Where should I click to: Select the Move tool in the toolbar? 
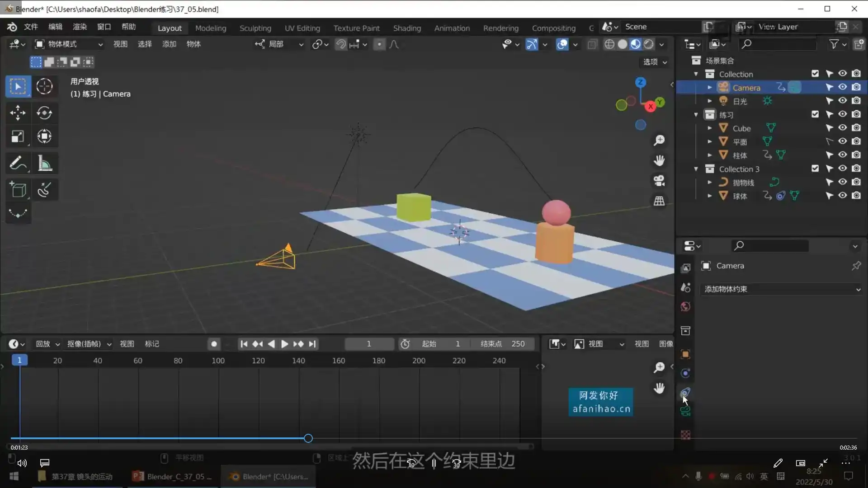tap(18, 113)
